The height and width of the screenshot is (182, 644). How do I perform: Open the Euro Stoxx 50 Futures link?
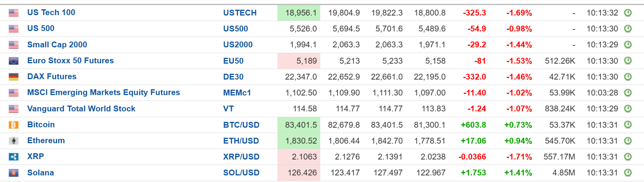coord(70,61)
